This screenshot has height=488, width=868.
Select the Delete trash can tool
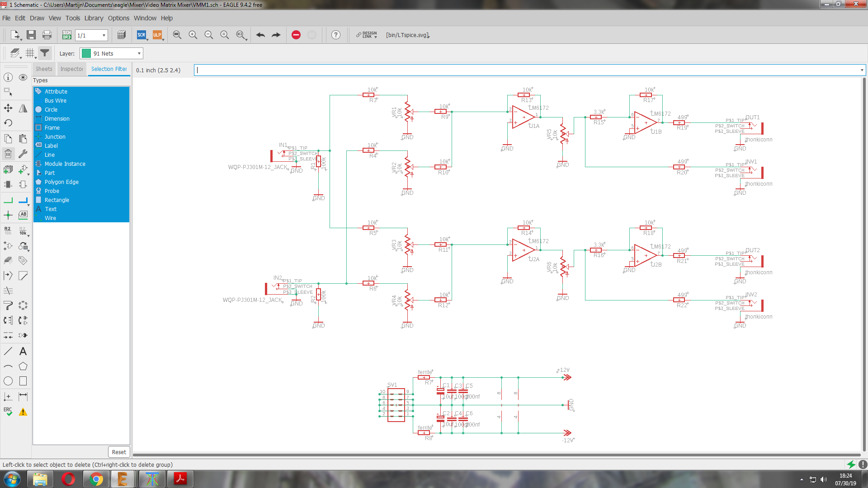point(8,154)
